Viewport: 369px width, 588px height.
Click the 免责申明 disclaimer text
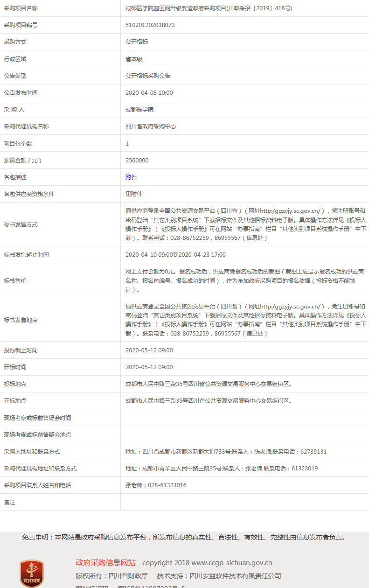(185, 538)
